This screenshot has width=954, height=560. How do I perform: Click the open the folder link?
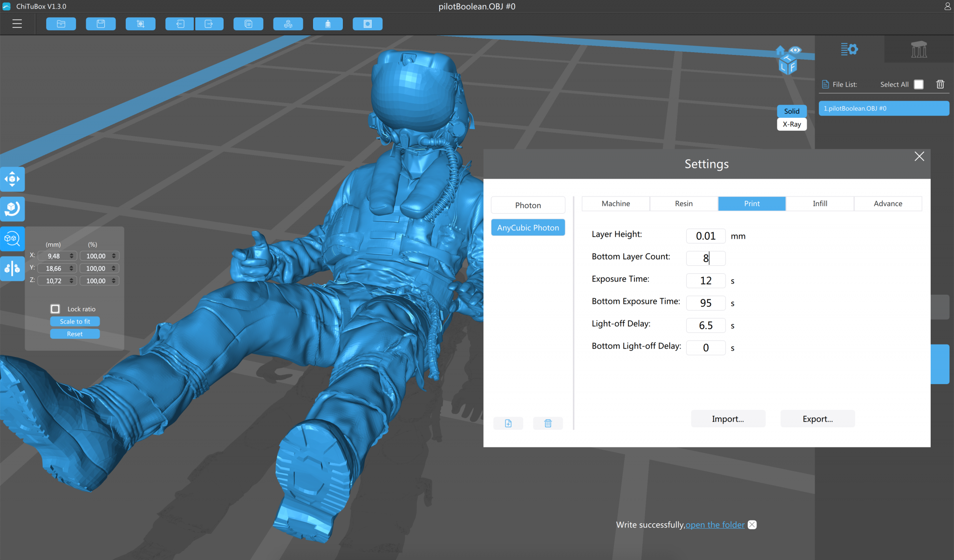[x=715, y=525]
